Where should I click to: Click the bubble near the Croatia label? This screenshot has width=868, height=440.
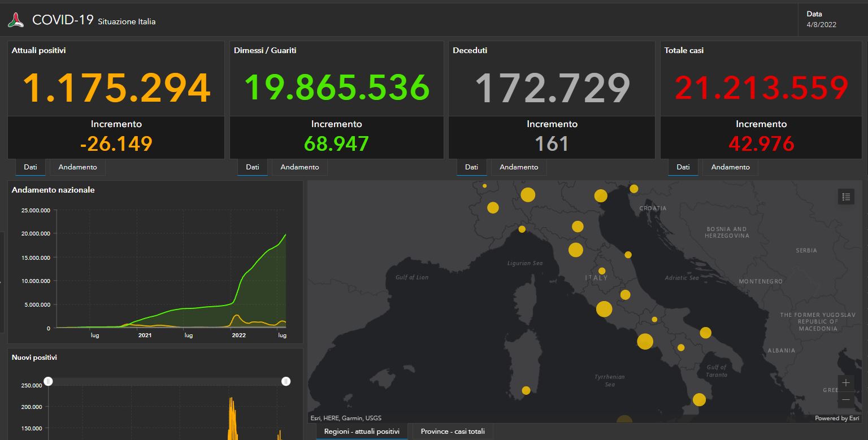click(634, 189)
